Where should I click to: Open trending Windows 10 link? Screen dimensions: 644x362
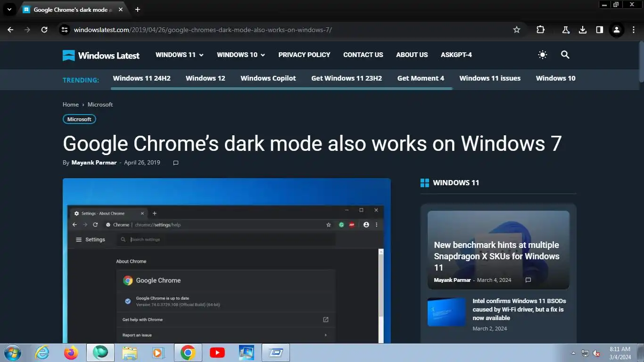[x=556, y=78]
